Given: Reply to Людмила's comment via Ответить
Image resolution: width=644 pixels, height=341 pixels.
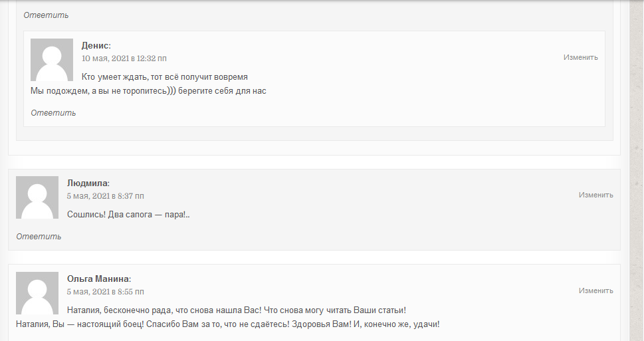Looking at the screenshot, I should [x=39, y=237].
